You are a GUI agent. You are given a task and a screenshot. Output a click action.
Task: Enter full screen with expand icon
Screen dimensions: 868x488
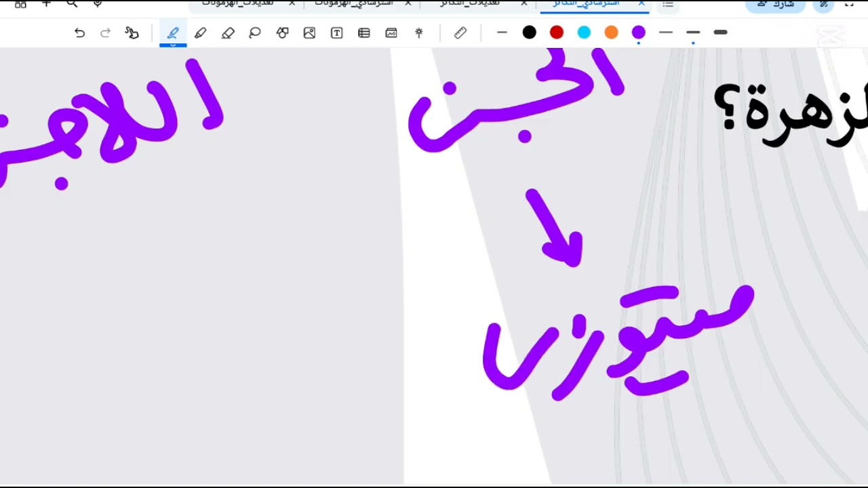849,4
